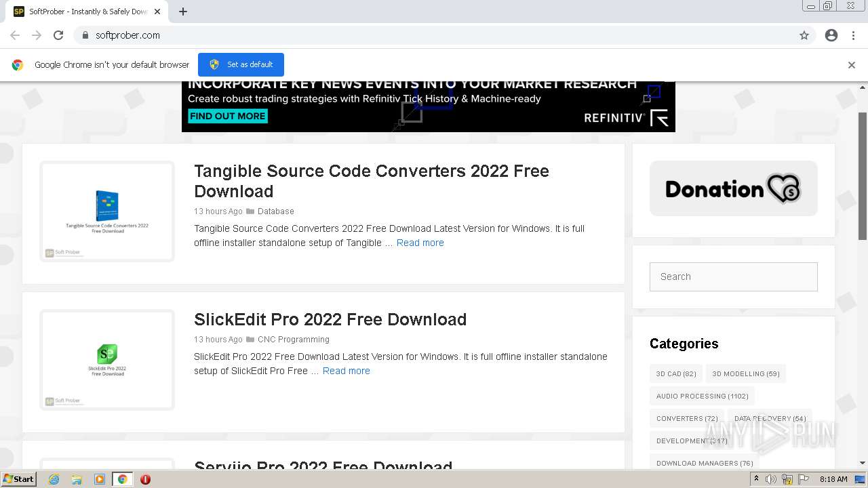
Task: Go back with the browser back arrow
Action: click(x=15, y=35)
